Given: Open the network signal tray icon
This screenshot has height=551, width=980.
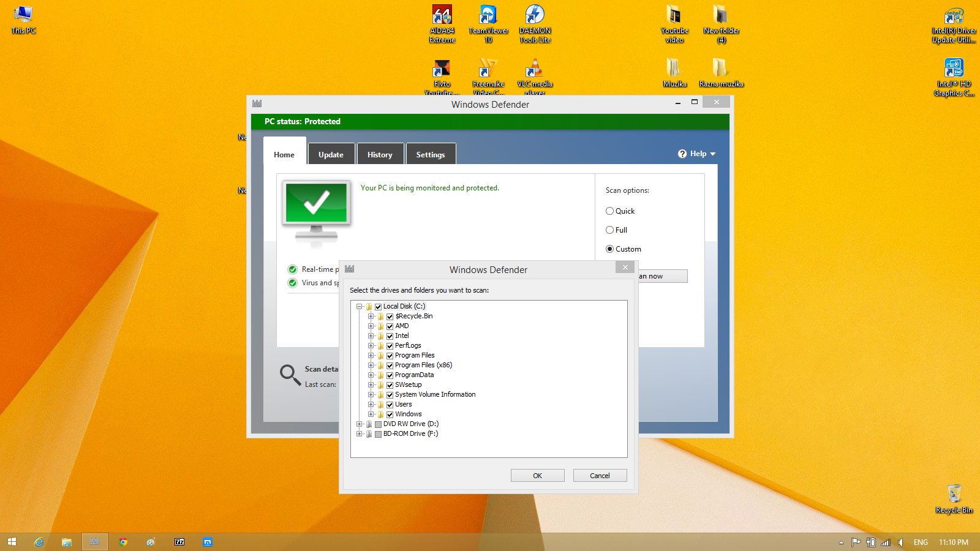Looking at the screenshot, I should point(886,542).
